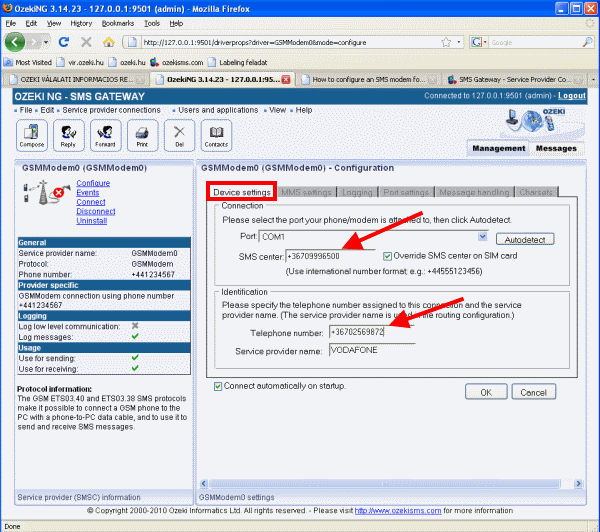
Task: Bookmark this page with star icon
Action: pyautogui.click(x=446, y=42)
